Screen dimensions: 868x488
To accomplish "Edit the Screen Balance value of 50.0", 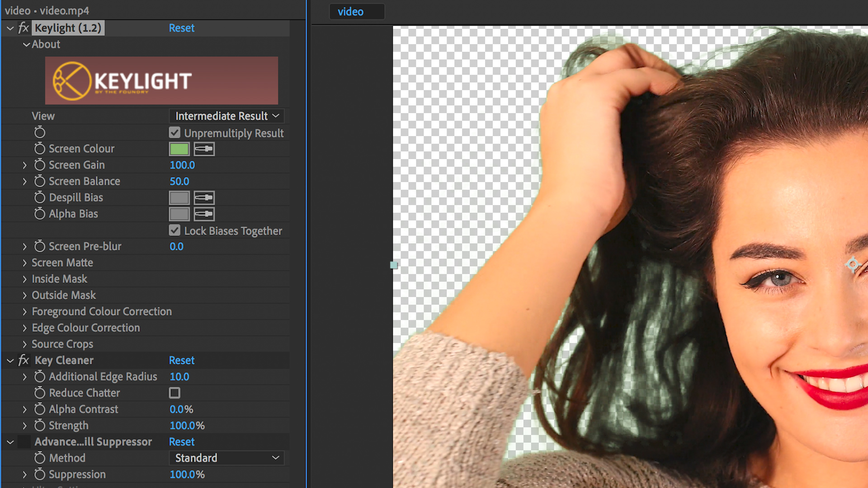I will click(x=179, y=181).
